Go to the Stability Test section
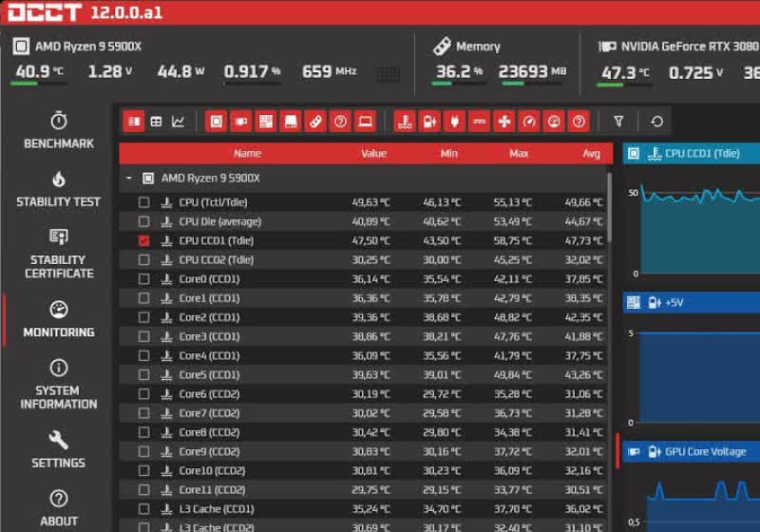760x532 pixels. coord(59,189)
